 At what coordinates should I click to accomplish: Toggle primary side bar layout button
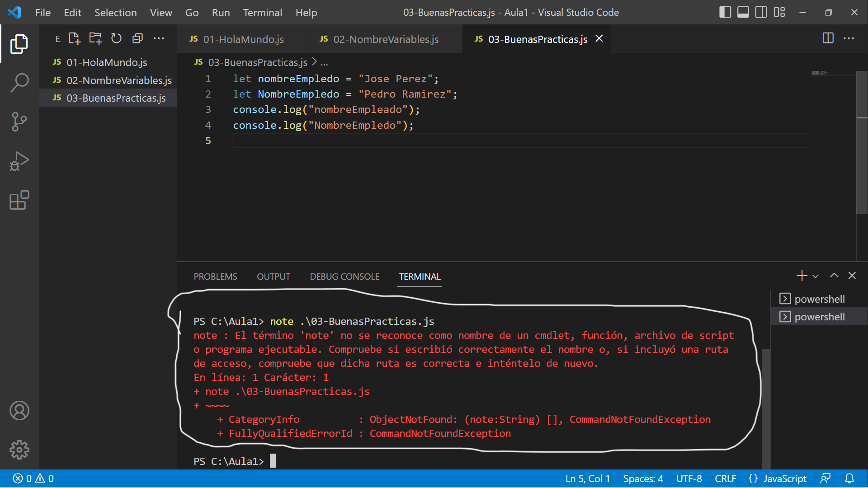coord(725,12)
